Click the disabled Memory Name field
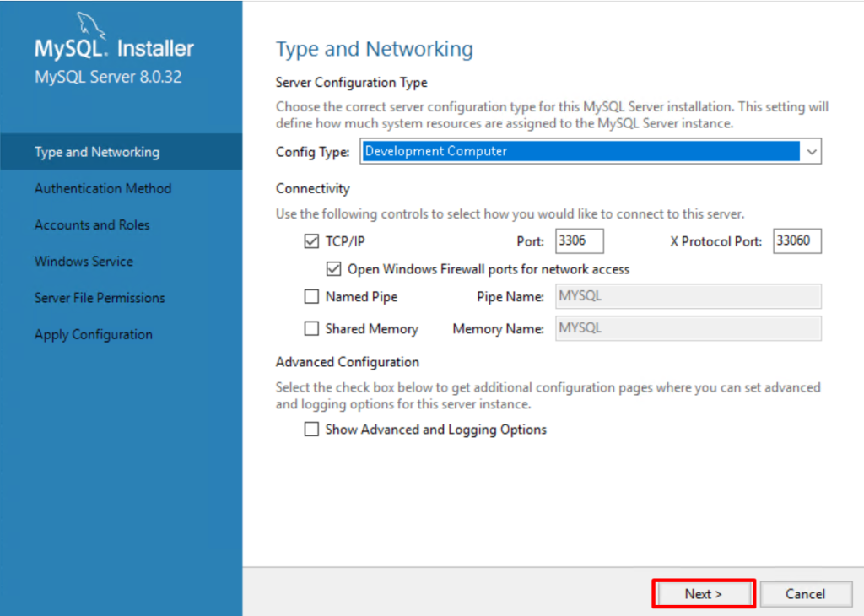Image resolution: width=864 pixels, height=616 pixels. click(x=688, y=328)
